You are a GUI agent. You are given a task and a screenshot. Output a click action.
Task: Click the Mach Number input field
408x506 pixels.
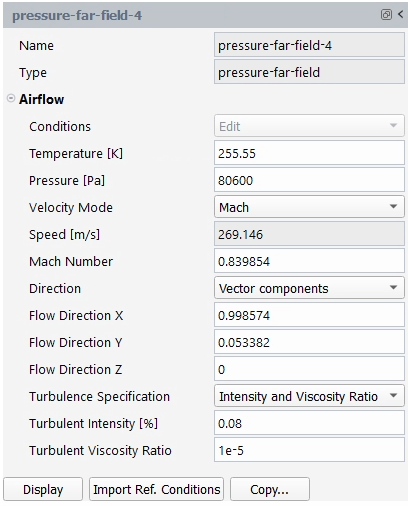pyautogui.click(x=309, y=261)
